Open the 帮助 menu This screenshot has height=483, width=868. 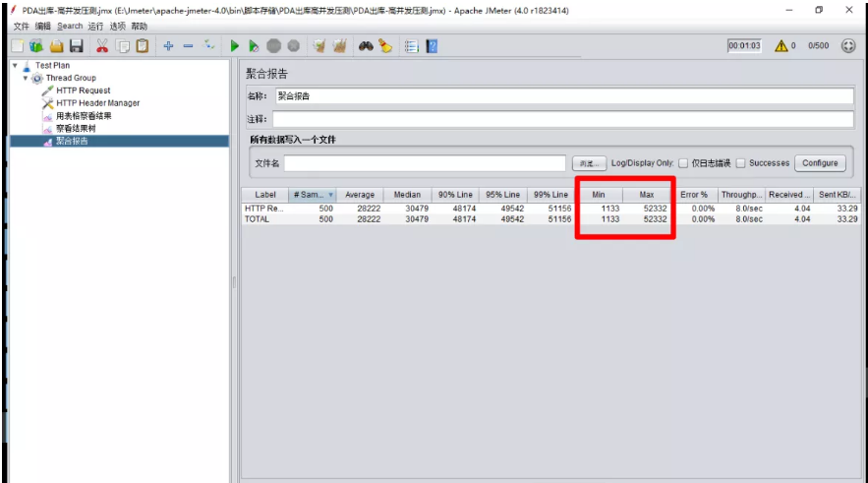pos(139,26)
